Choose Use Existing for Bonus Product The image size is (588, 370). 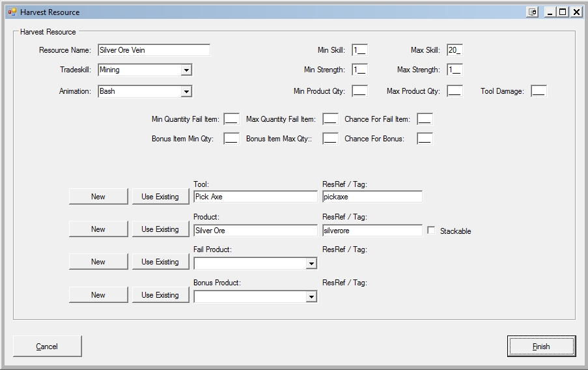(x=160, y=295)
